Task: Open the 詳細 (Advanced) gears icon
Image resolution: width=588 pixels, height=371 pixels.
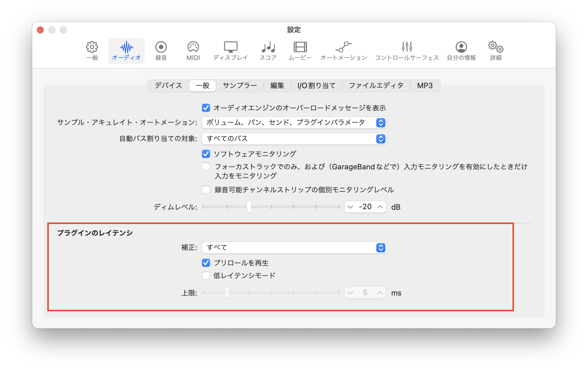Action: pyautogui.click(x=496, y=47)
